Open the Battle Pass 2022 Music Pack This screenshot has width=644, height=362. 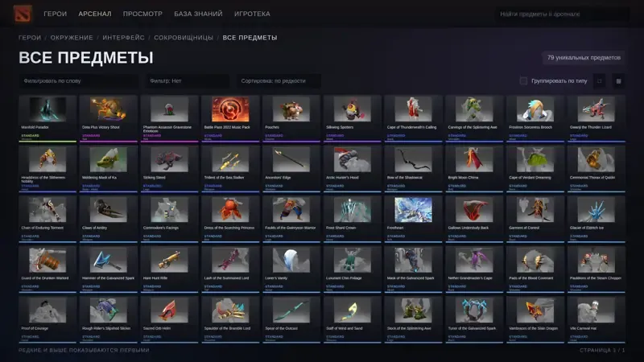coord(230,118)
